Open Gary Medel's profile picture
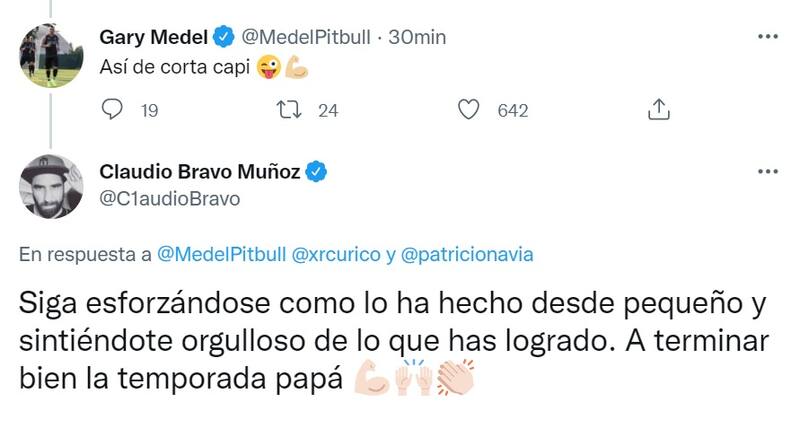Image resolution: width=800 pixels, height=437 pixels. pos(51,56)
